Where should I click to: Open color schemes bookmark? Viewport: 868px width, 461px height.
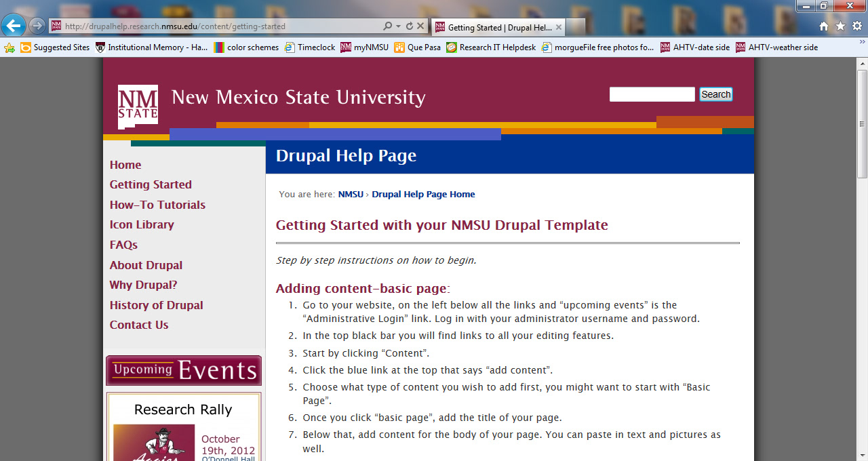click(246, 47)
